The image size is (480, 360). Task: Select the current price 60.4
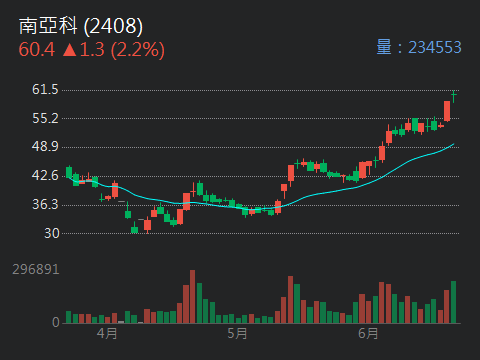tap(37, 50)
